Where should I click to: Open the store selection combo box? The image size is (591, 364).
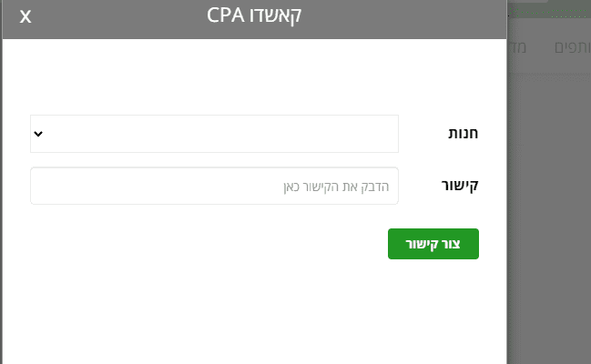coord(214,134)
